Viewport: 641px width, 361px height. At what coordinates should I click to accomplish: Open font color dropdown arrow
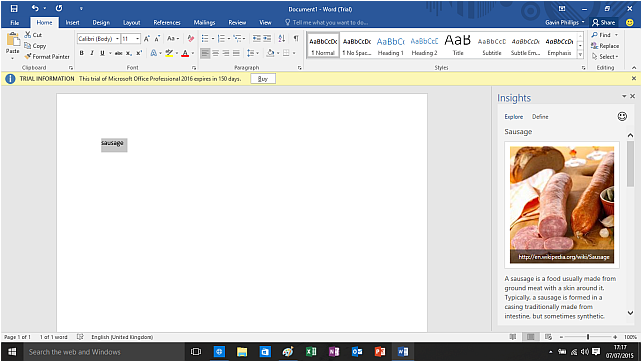pos(193,53)
